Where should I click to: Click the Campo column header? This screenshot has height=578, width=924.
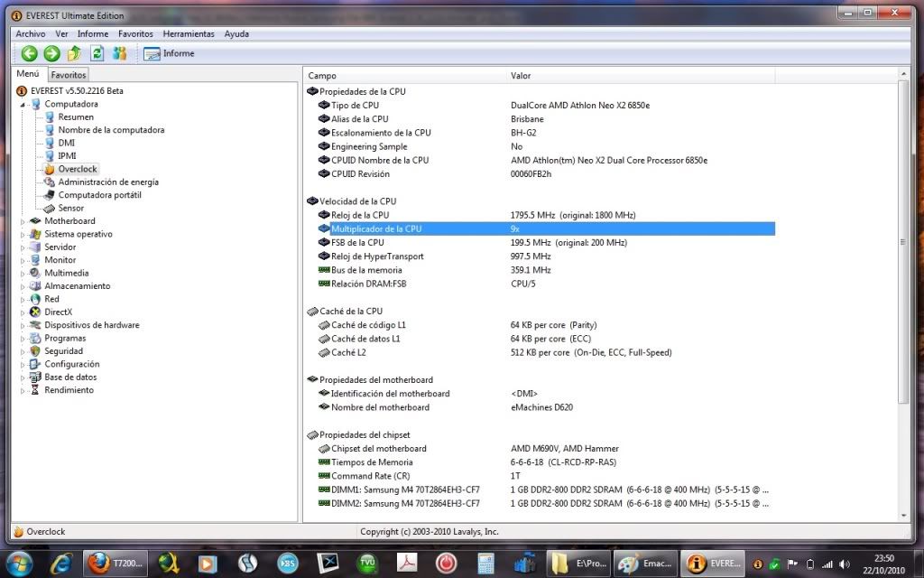405,76
